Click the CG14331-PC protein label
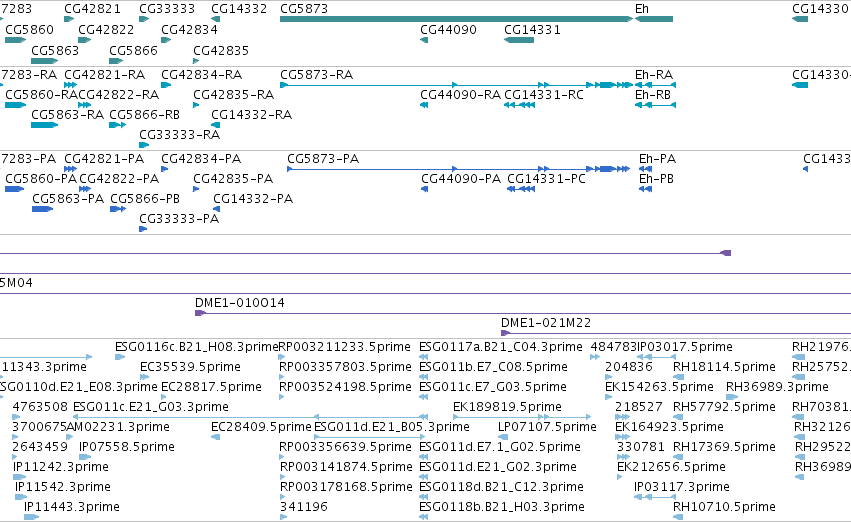Viewport: 851px width, 522px height. 547,179
